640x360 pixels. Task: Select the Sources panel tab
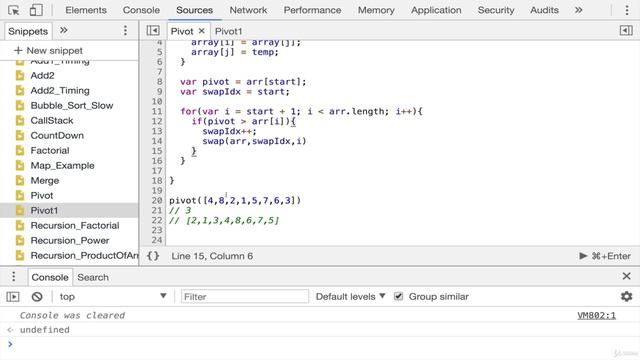click(194, 10)
